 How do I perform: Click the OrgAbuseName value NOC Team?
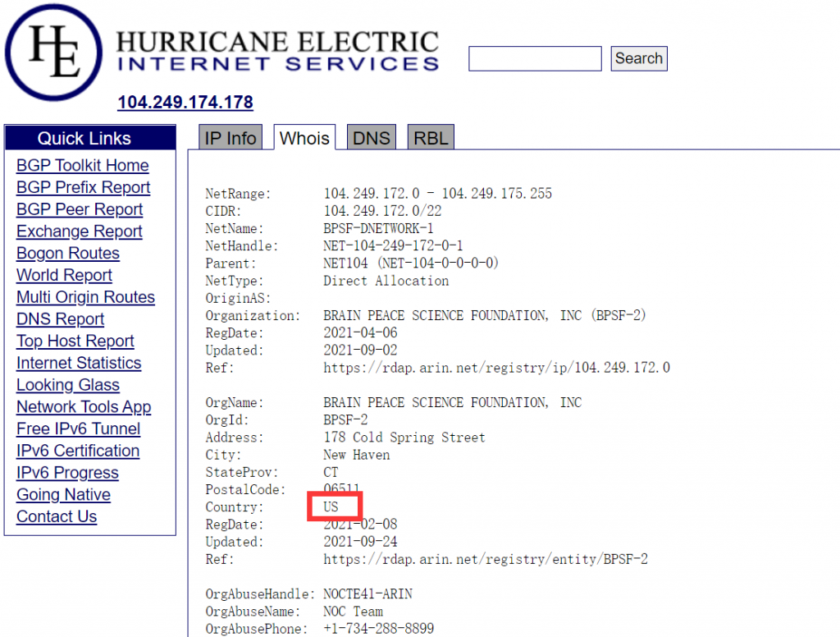(353, 612)
